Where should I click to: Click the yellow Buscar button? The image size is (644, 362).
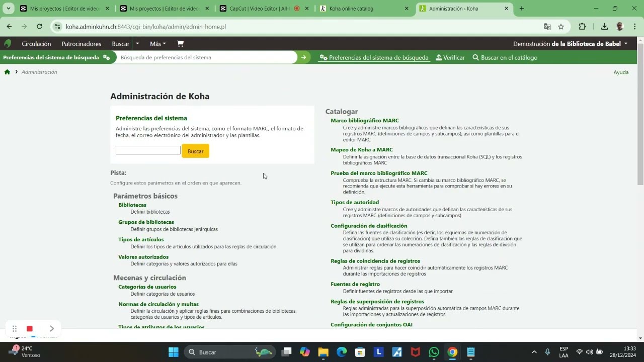pyautogui.click(x=196, y=151)
